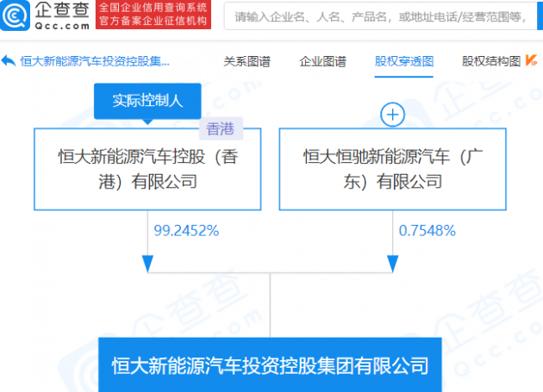Click the back arrow icon

click(x=9, y=61)
